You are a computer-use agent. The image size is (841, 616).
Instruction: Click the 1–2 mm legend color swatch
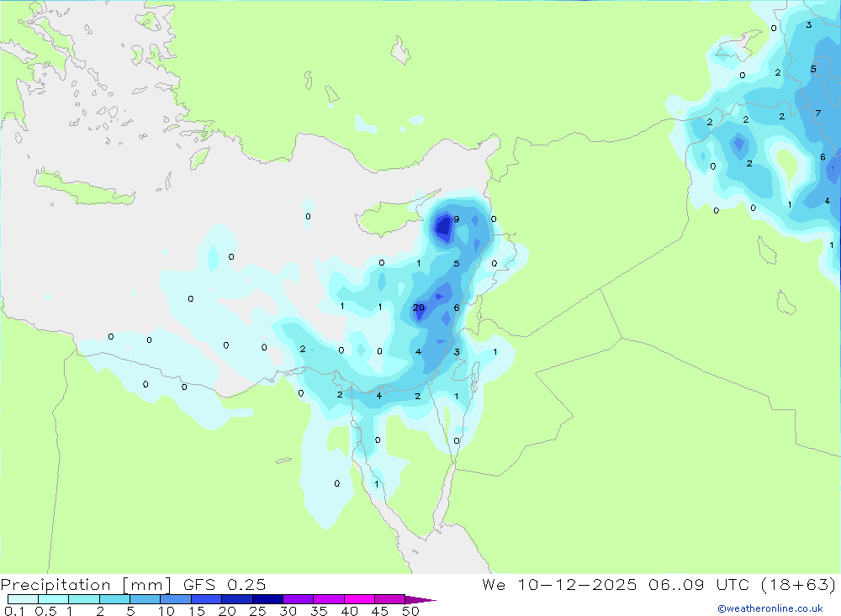(84, 599)
